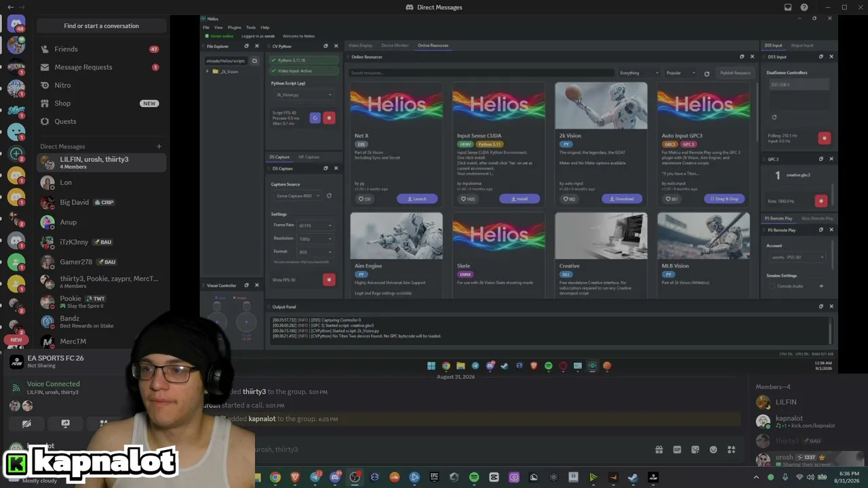Image resolution: width=868 pixels, height=488 pixels.
Task: Switch to the Video Display tab
Action: click(361, 45)
